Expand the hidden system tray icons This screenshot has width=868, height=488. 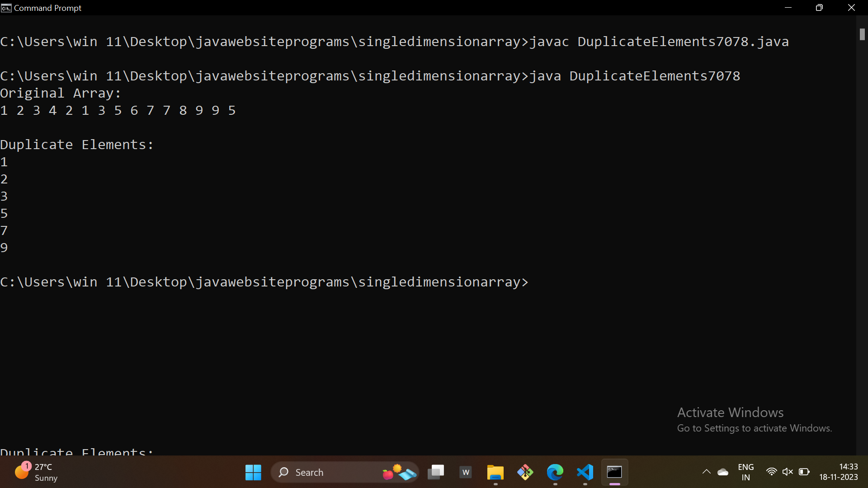[706, 472]
